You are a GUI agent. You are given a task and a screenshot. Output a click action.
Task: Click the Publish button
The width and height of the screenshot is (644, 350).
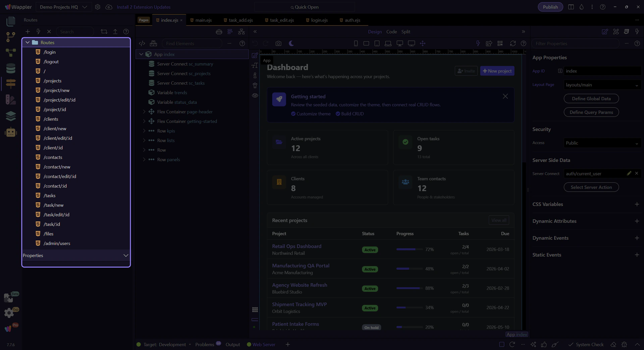click(x=550, y=7)
